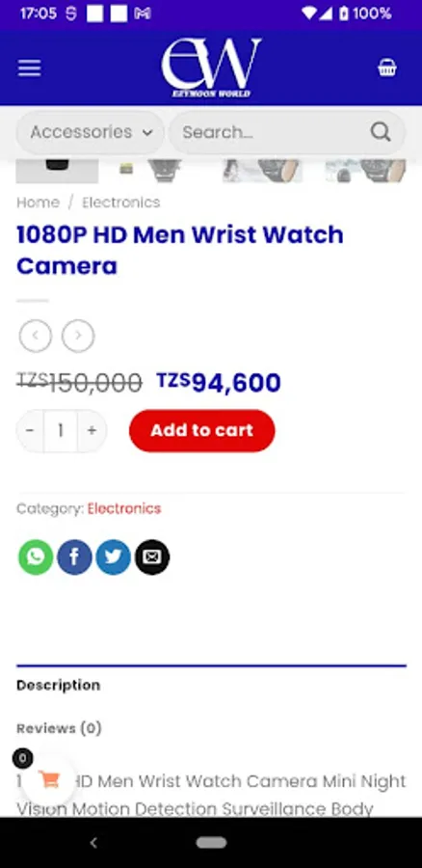Increase quantity with plus button

click(x=92, y=431)
